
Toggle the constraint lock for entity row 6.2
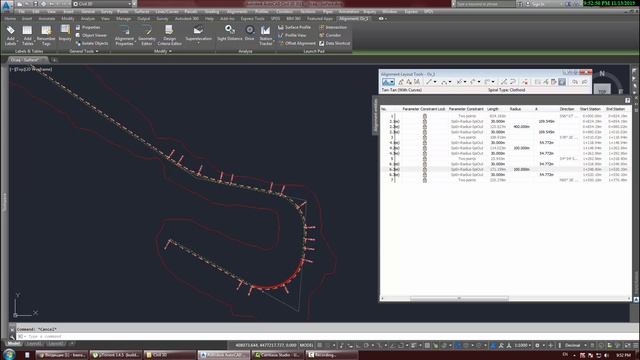tap(424, 169)
